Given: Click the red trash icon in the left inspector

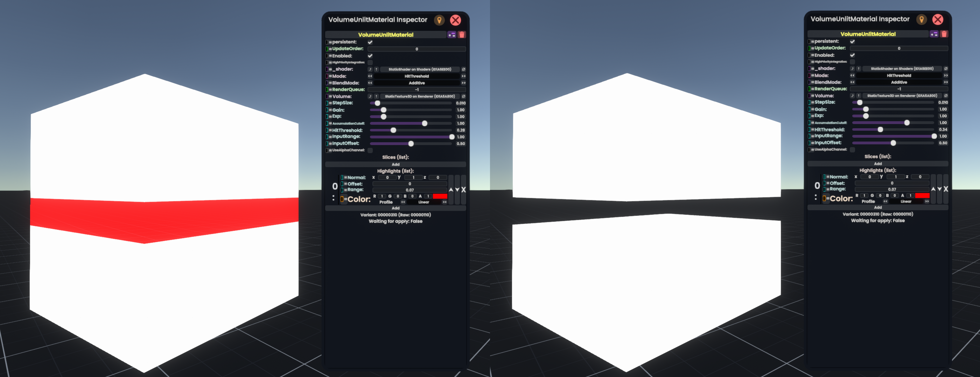Looking at the screenshot, I should point(462,35).
